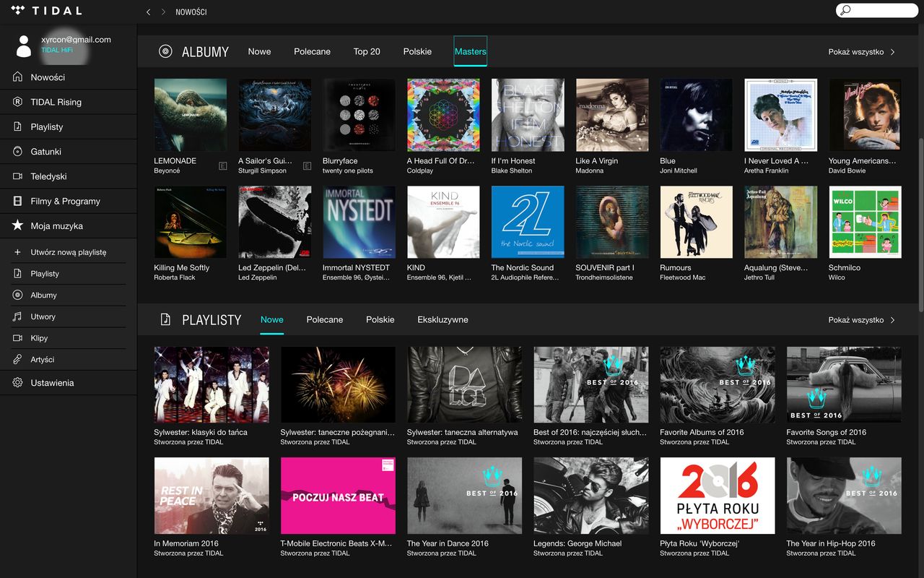Open Pokaż wszystko for albums

tap(856, 52)
